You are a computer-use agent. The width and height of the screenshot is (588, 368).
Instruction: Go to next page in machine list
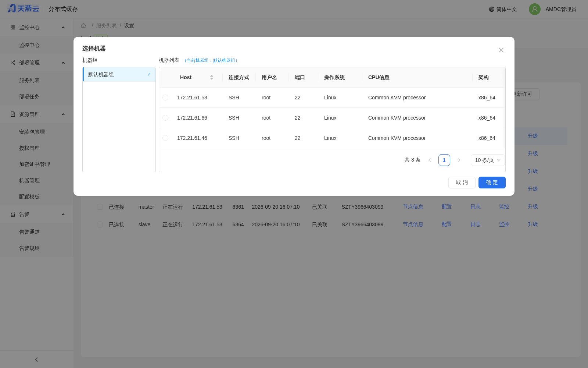click(459, 160)
